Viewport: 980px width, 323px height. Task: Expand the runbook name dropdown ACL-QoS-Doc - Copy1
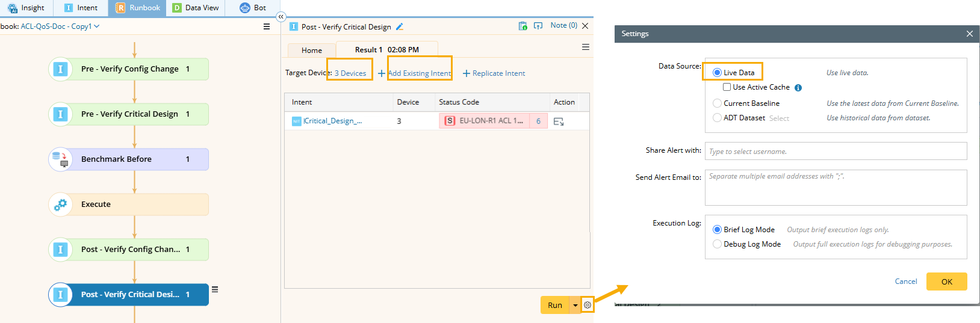60,26
